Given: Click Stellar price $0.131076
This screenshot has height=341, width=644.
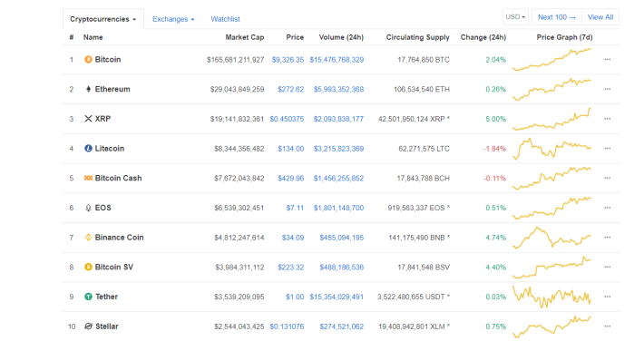Looking at the screenshot, I should point(288,326).
